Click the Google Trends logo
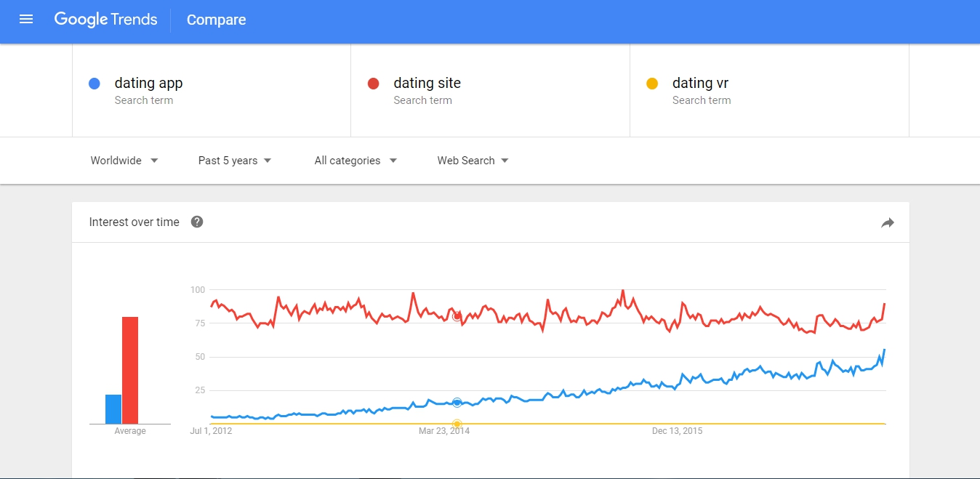This screenshot has width=980, height=479. coord(105,20)
